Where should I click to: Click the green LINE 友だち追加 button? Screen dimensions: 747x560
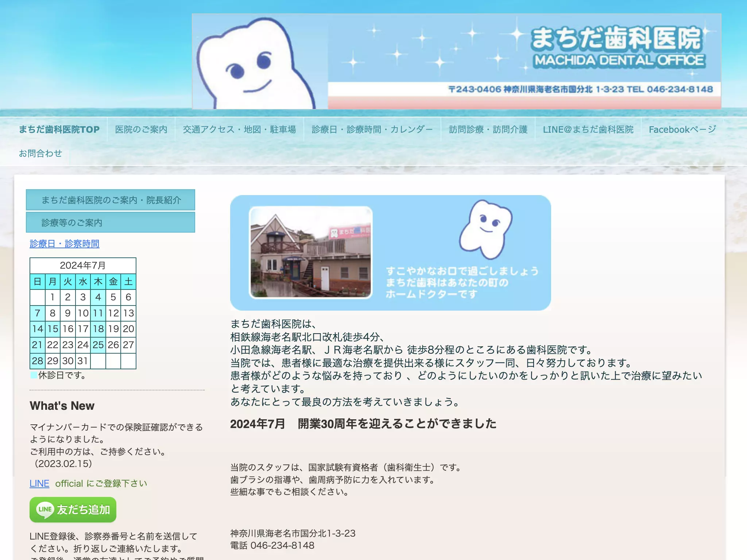pos(73,510)
